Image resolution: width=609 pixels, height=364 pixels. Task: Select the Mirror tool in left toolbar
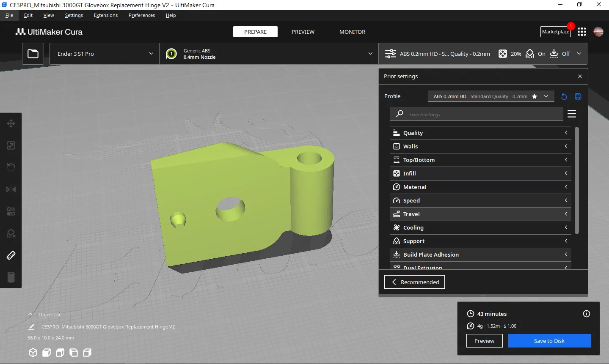(x=11, y=189)
